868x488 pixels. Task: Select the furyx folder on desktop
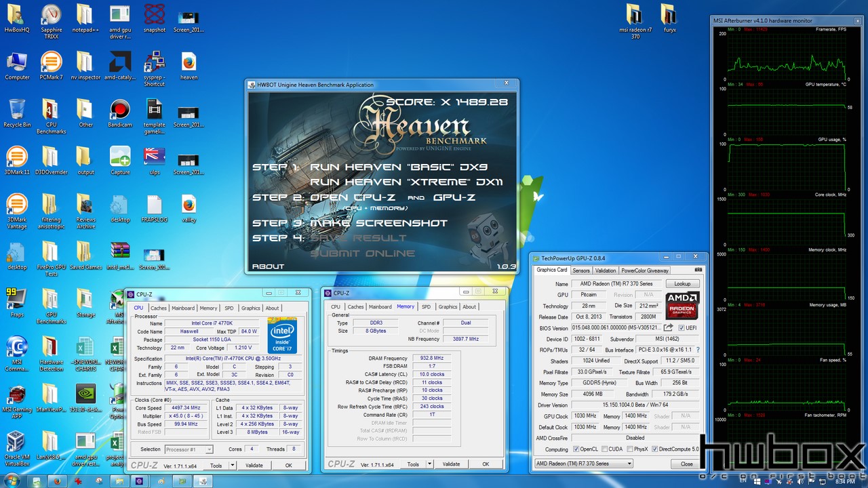[668, 18]
